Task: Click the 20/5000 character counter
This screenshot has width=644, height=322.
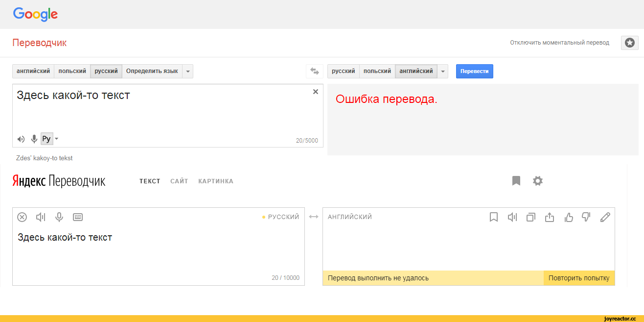Action: click(x=307, y=141)
